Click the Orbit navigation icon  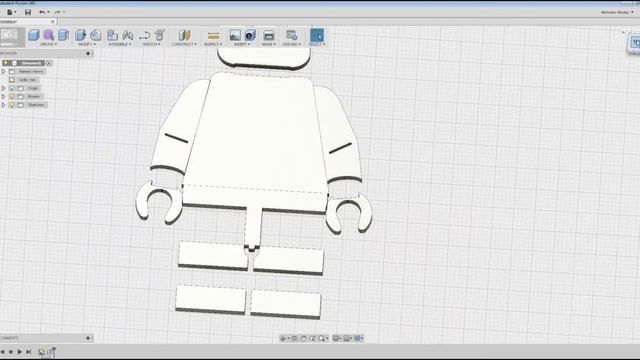pyautogui.click(x=283, y=338)
